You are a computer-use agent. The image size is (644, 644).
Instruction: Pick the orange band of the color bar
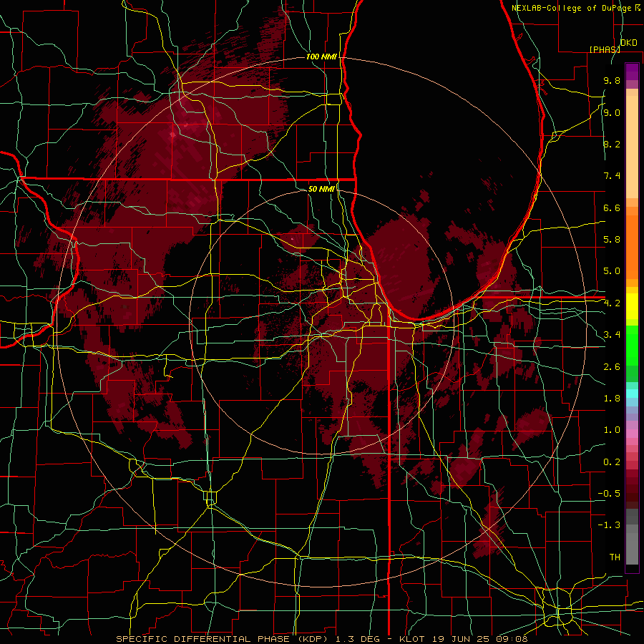coord(632,246)
